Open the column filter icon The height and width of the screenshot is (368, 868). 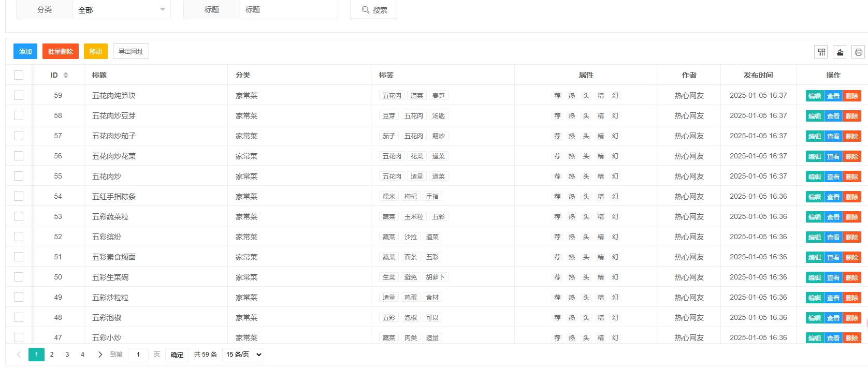[821, 52]
